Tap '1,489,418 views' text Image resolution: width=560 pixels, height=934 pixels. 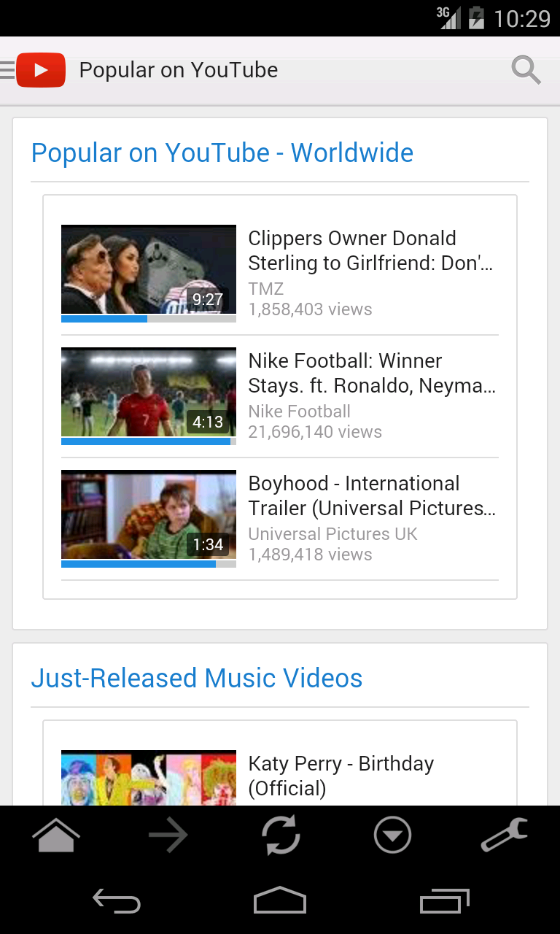coord(311,555)
